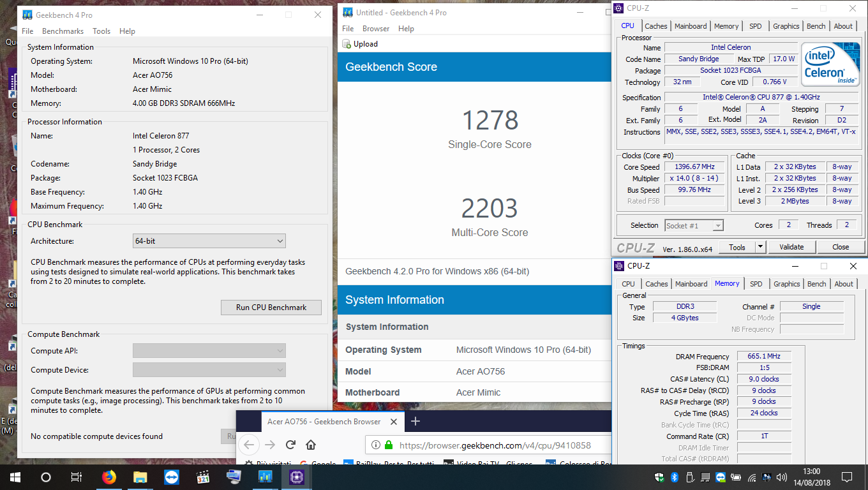Open the Wi-Fi network tray icon
868x490 pixels.
click(x=752, y=477)
